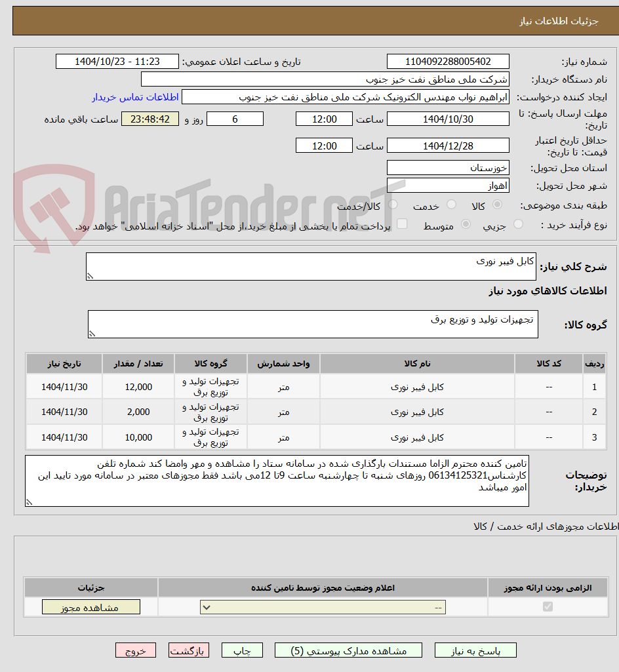619x672 pixels.
Task: Click the استان محل تحویل field خوزستان
Action: point(448,168)
